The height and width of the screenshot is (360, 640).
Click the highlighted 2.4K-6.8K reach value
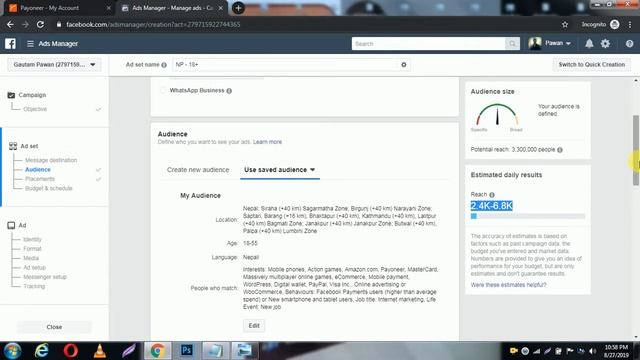coord(491,206)
